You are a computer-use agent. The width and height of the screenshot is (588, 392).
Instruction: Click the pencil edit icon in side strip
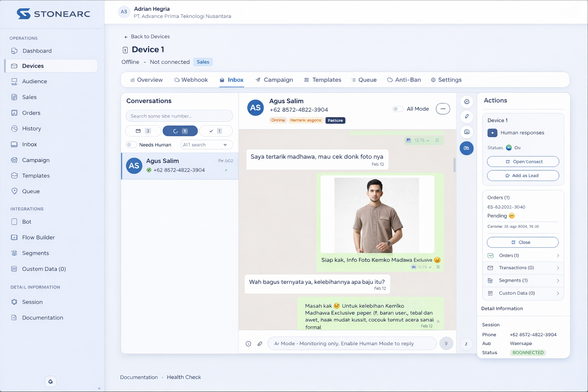pos(467,117)
